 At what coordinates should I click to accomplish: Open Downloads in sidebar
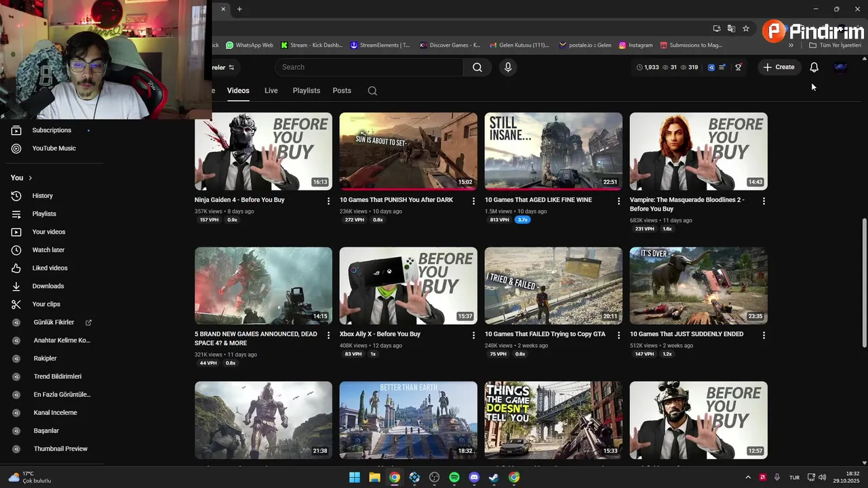48,286
